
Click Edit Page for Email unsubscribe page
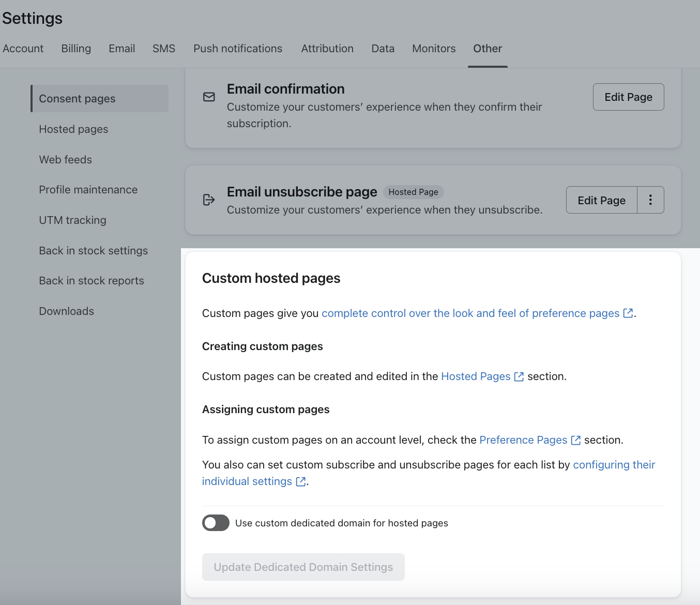click(x=601, y=200)
